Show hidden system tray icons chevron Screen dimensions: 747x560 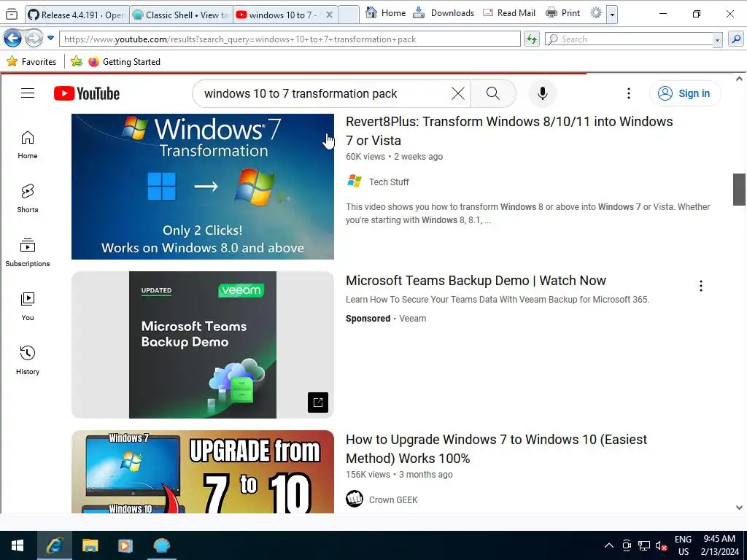click(x=609, y=545)
